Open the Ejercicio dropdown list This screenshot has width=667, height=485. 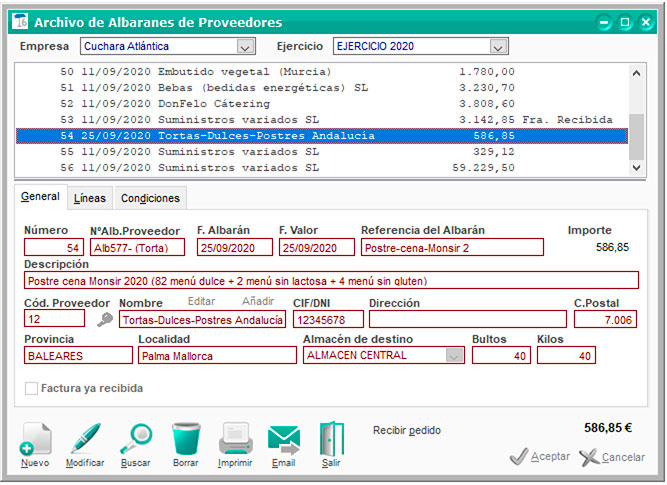[499, 47]
